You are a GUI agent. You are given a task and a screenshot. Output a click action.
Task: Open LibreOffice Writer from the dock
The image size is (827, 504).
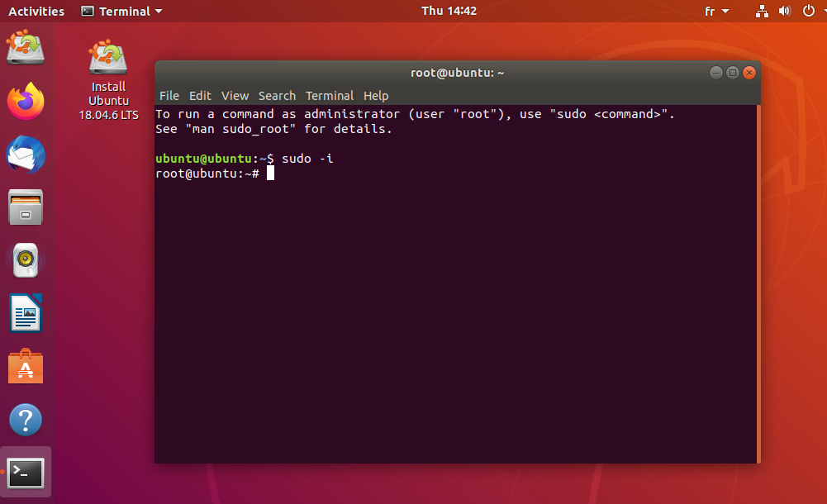[x=26, y=314]
